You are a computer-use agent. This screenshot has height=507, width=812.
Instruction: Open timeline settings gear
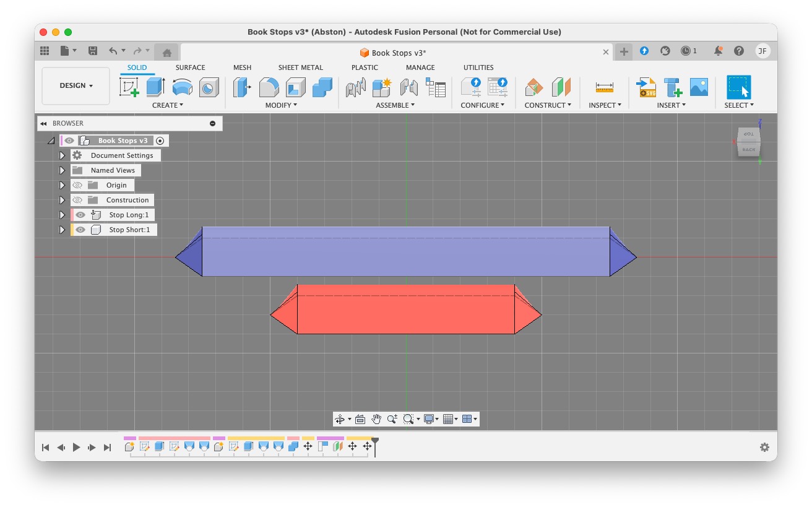(x=764, y=447)
